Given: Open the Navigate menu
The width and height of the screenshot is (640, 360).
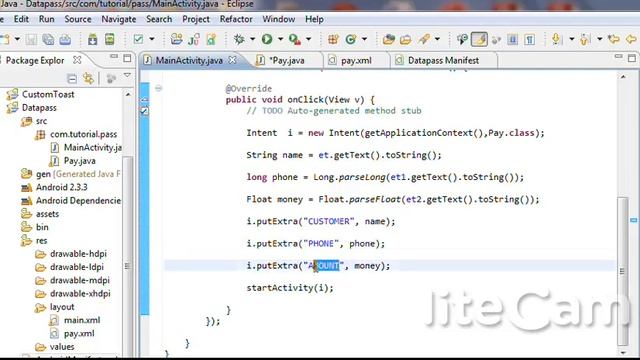Looking at the screenshot, I should (x=119, y=19).
